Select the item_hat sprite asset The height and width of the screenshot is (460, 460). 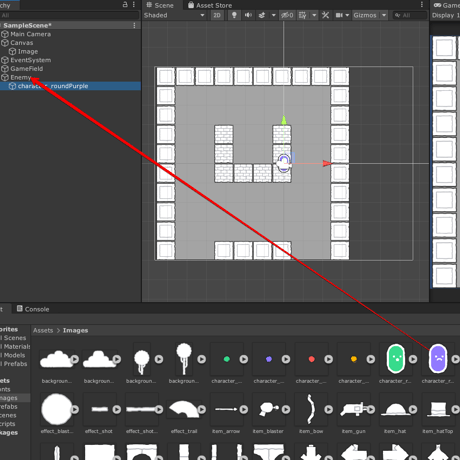[395, 410]
